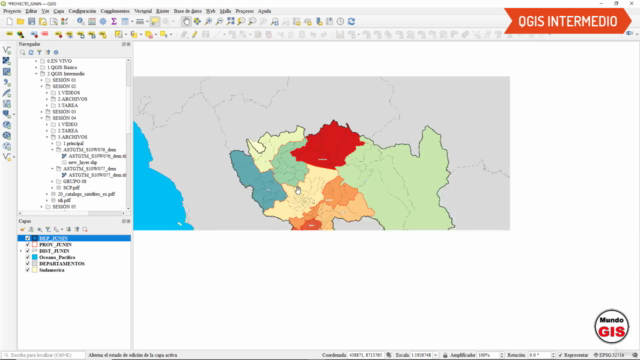
Task: Open the Complementos menu
Action: click(x=115, y=11)
